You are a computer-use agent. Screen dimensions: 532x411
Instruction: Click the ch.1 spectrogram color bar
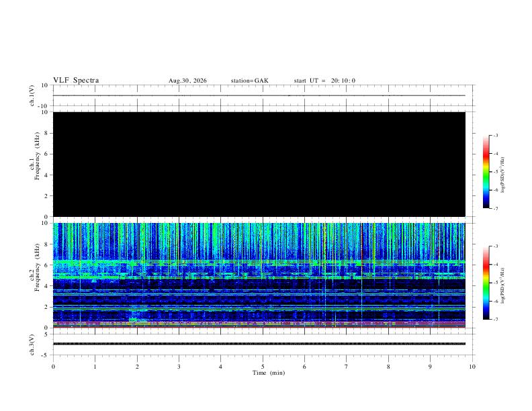click(x=486, y=172)
